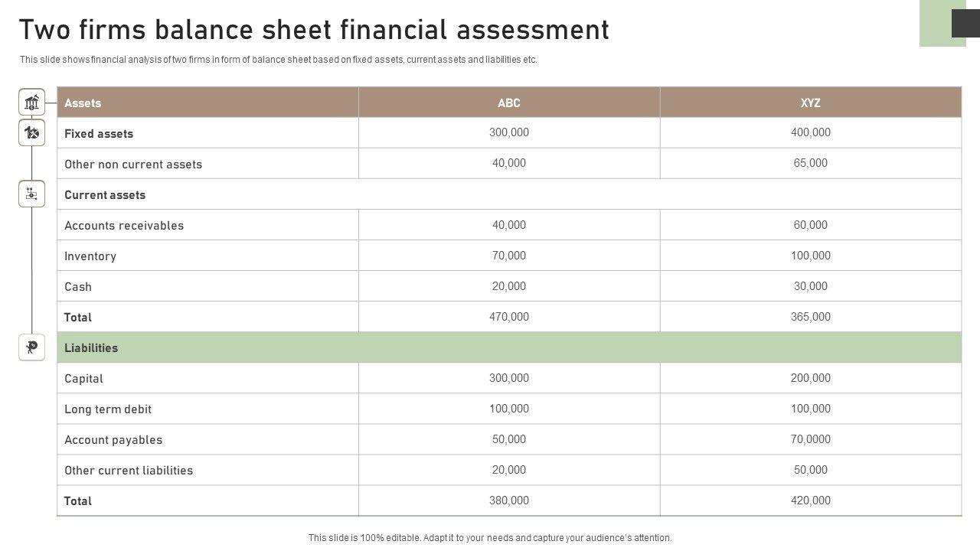Select the Accounts receivables row label
Viewport: 980px width, 551px height.
[x=124, y=225]
